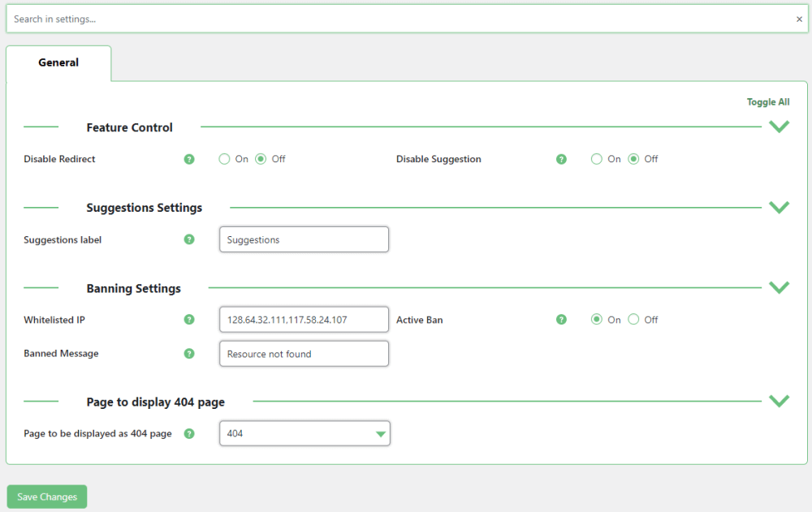
Task: Click the Active Ban label
Action: pyautogui.click(x=420, y=320)
